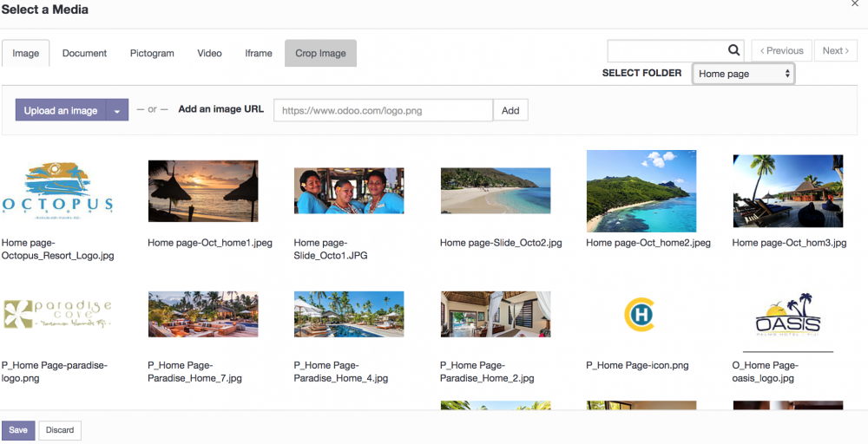Choose the yellow H icon image
868x444 pixels.
(640, 314)
